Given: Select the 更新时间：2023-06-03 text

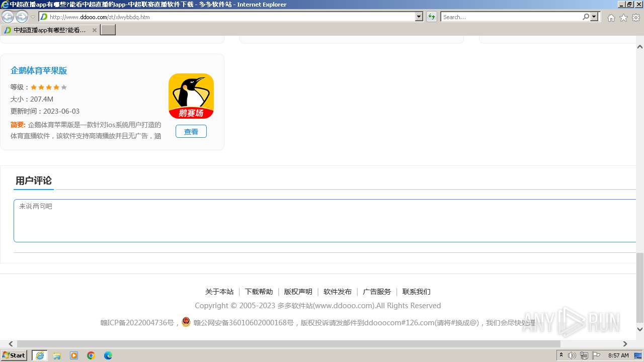Looking at the screenshot, I should point(45,112).
